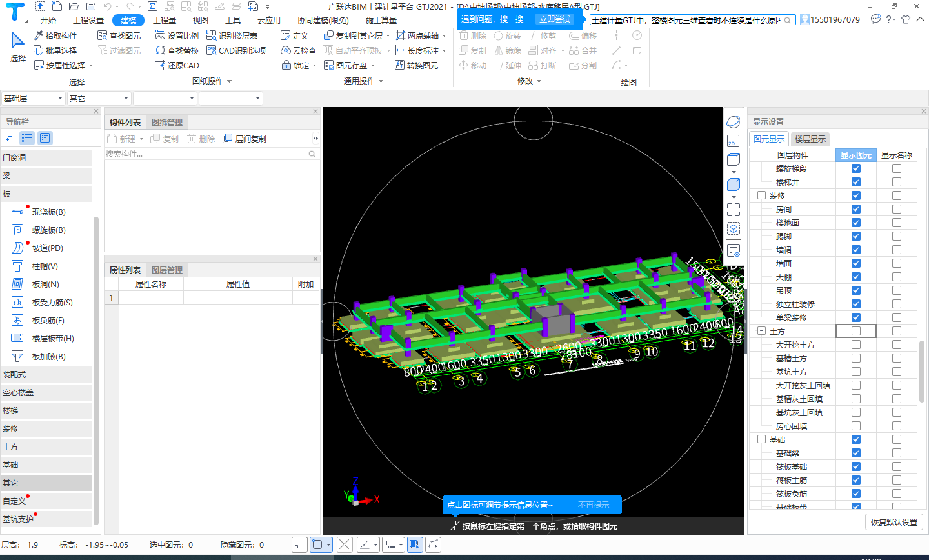Choose 坡道(PD) ramp component
The width and height of the screenshot is (929, 560).
46,248
